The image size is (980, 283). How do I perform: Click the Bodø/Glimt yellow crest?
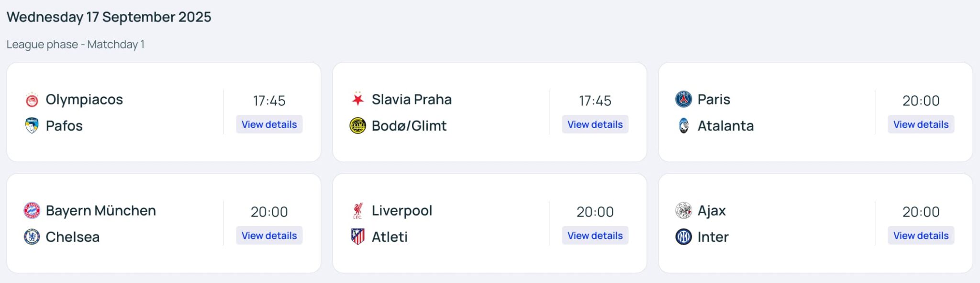pos(358,126)
